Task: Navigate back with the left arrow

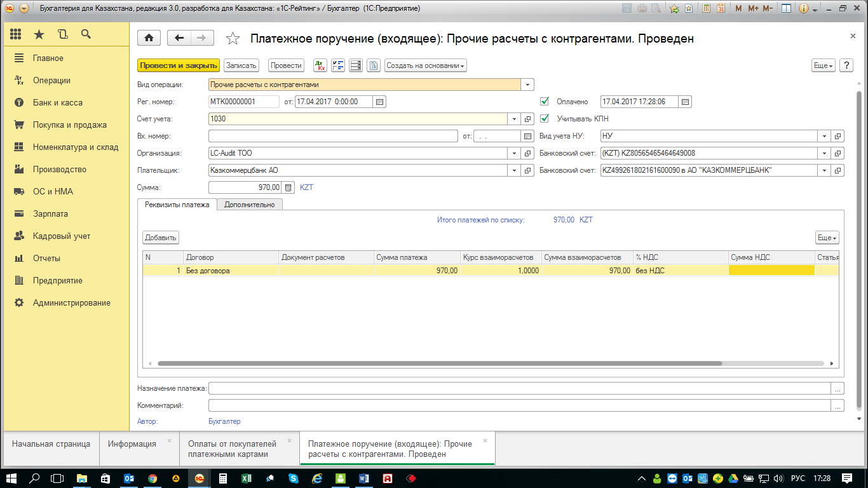Action: 179,38
